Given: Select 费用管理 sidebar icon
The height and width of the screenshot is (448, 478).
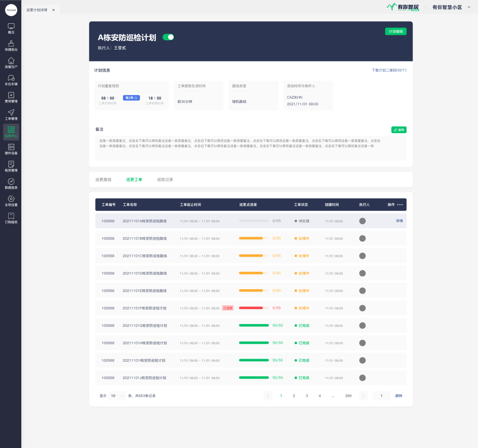Looking at the screenshot, I should [x=11, y=97].
